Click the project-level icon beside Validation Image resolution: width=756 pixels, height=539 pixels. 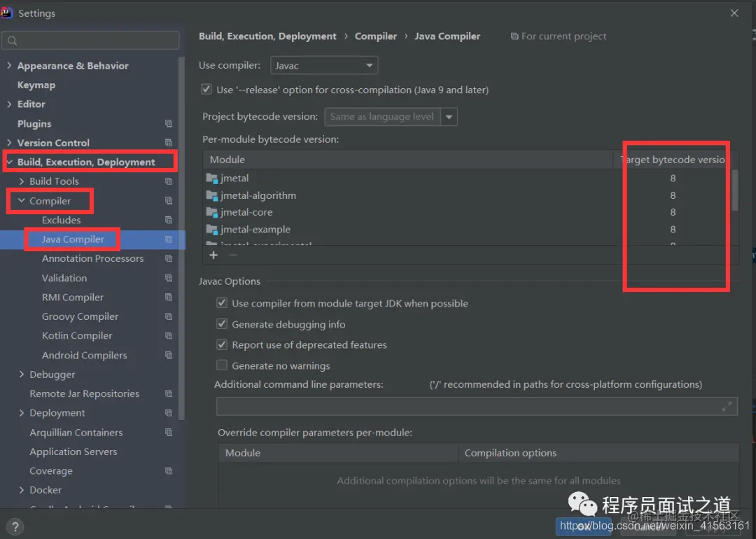[x=169, y=278]
